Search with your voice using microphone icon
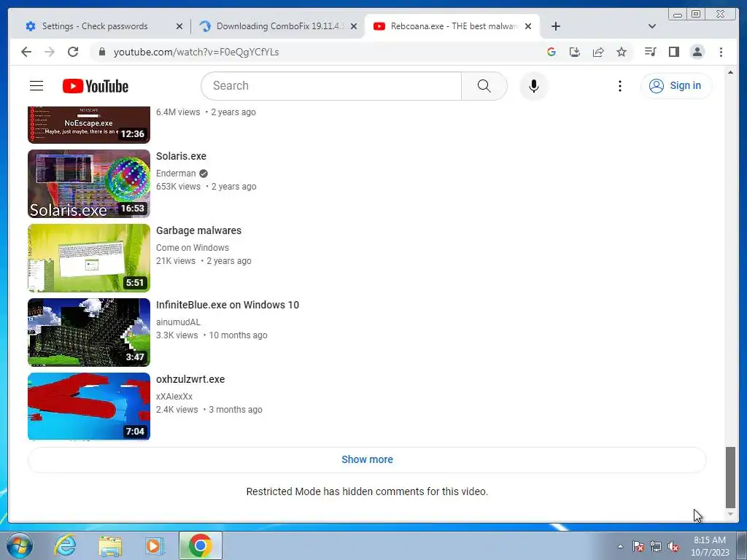Image resolution: width=747 pixels, height=560 pixels. tap(533, 86)
